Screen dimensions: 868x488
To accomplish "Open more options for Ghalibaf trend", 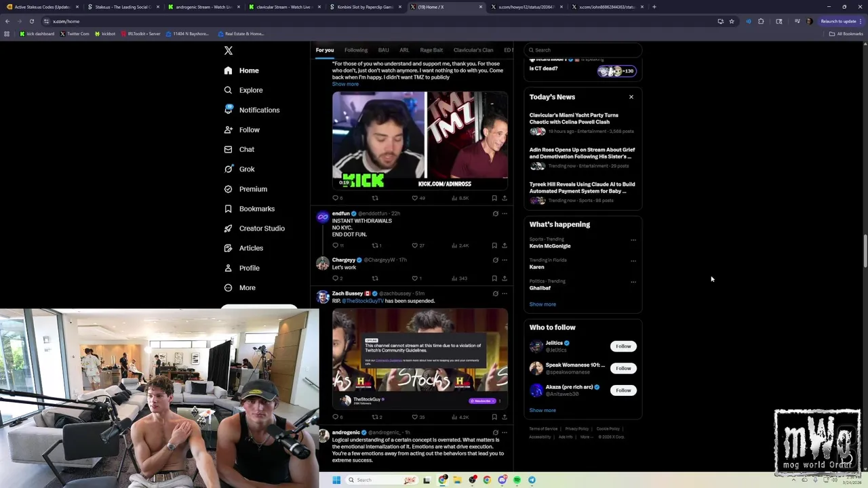I will 633,282.
